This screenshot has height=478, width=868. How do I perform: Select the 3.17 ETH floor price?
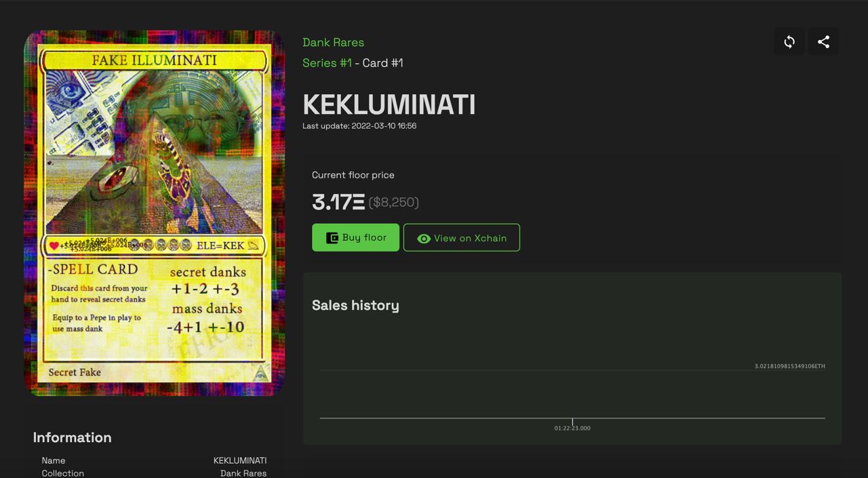[338, 201]
